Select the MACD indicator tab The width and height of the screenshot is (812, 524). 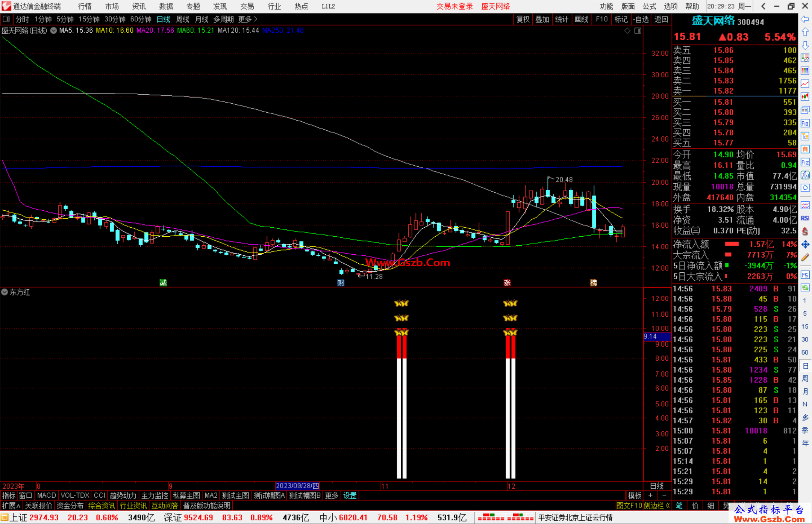(47, 495)
